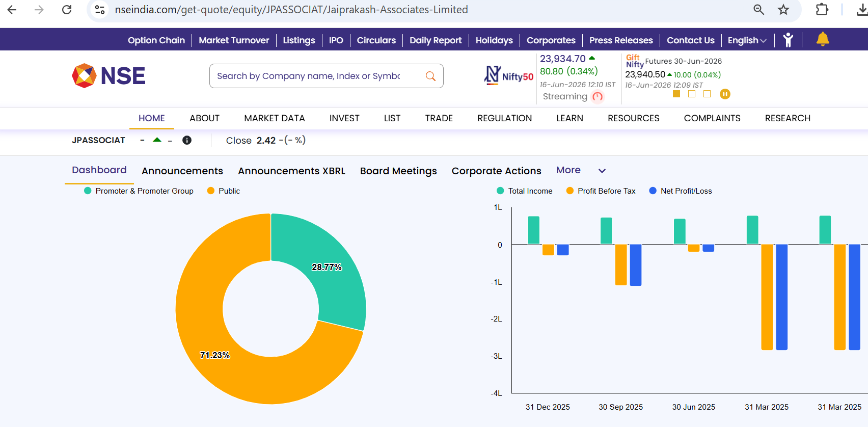Image resolution: width=868 pixels, height=427 pixels.
Task: Click the browser address bar URL
Action: pyautogui.click(x=291, y=10)
